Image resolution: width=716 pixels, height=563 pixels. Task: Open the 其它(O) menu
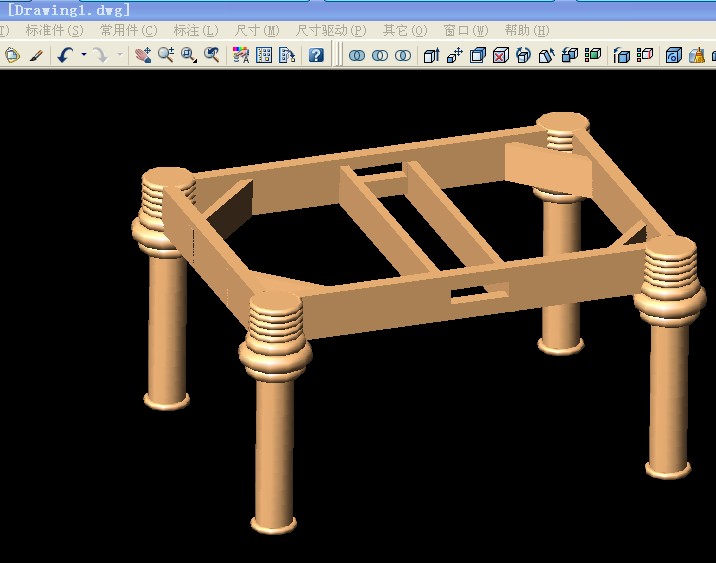(x=405, y=31)
